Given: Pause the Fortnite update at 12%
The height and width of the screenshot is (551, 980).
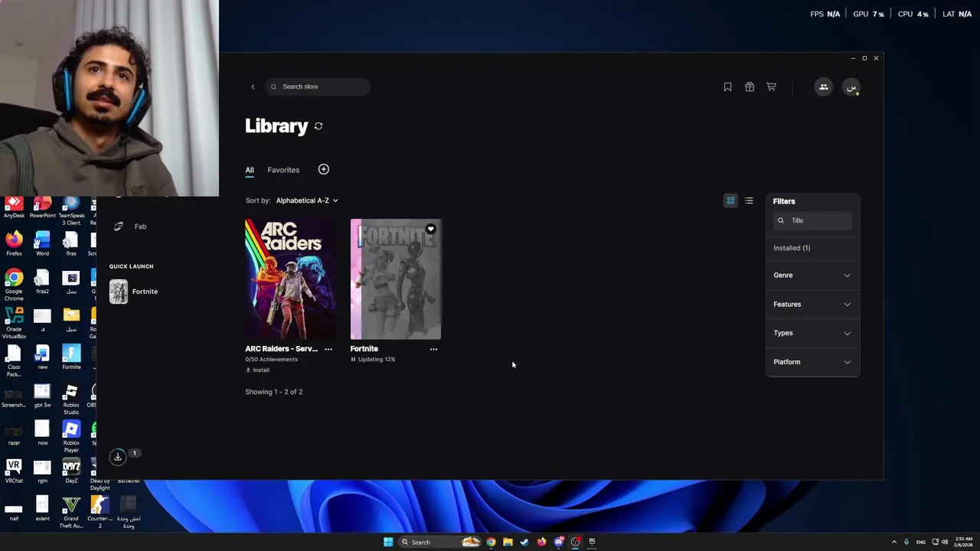Looking at the screenshot, I should pyautogui.click(x=353, y=360).
